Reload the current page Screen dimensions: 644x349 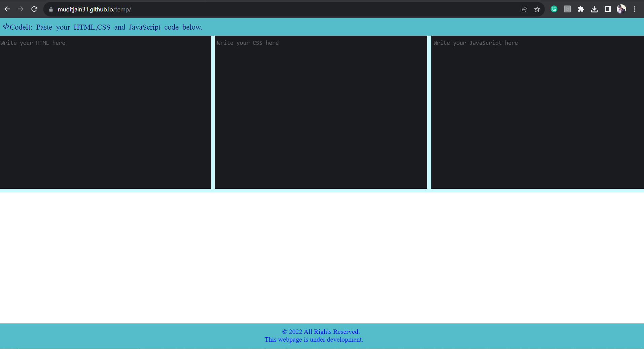pos(34,9)
